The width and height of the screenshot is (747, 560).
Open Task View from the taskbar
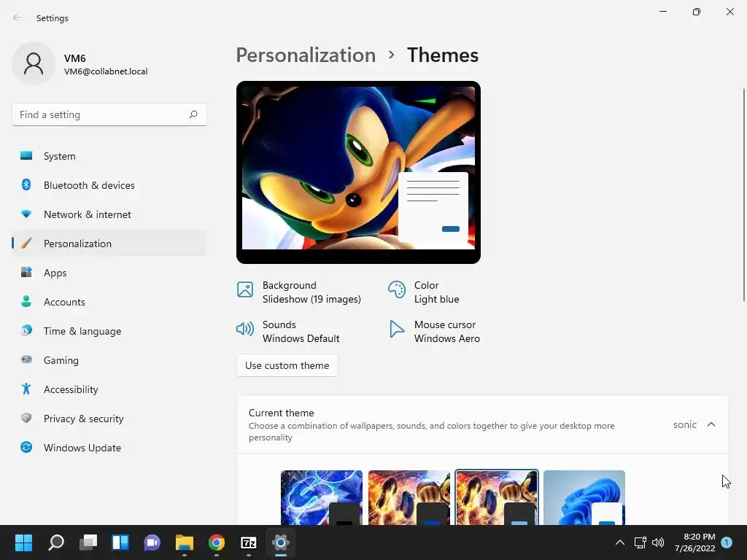coord(88,542)
